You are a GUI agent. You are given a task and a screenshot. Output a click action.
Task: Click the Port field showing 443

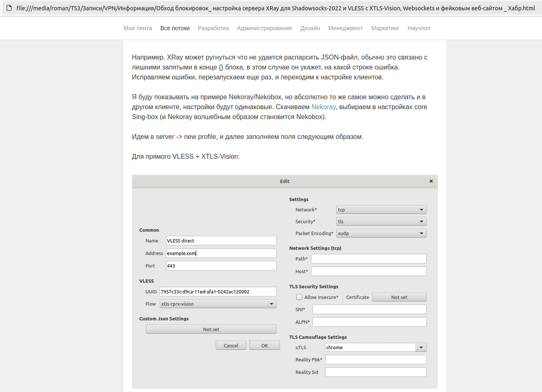point(221,266)
